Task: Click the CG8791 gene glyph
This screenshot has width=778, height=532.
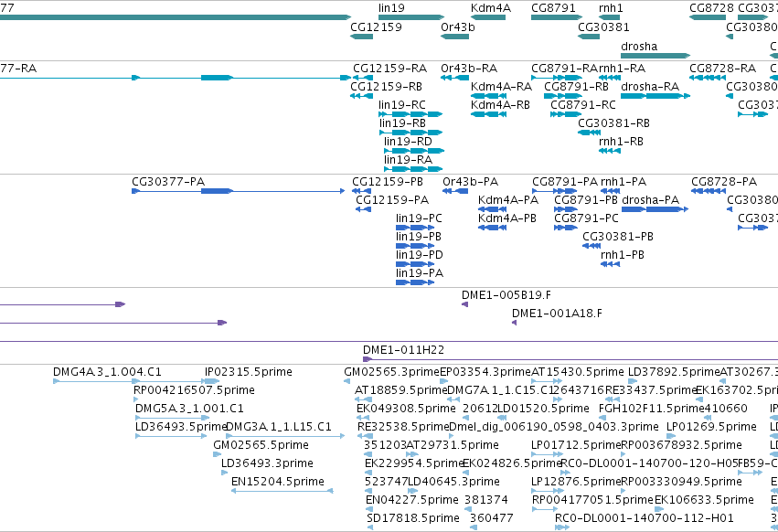Action: click(557, 17)
